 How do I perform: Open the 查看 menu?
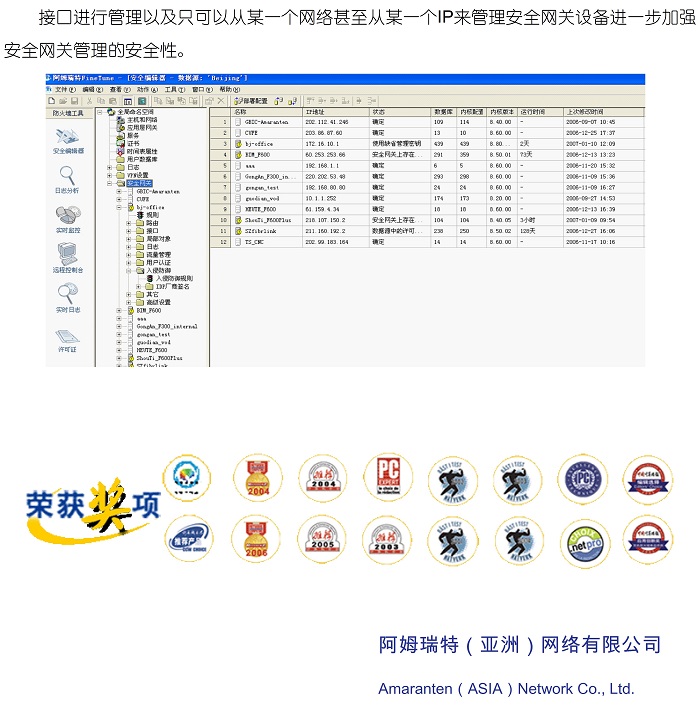tap(120, 90)
